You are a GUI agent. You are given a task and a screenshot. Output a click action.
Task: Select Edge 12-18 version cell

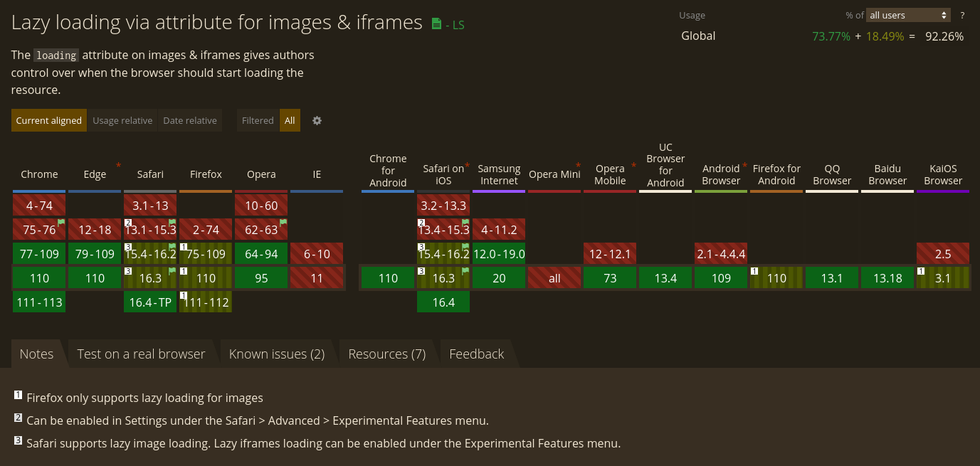(95, 230)
